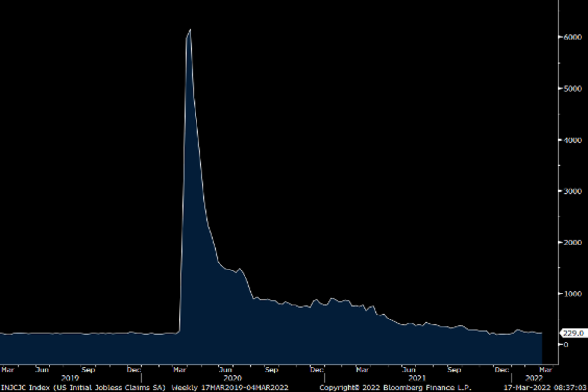Click the 2020 year label on time axis
The image size is (588, 392).
(232, 378)
